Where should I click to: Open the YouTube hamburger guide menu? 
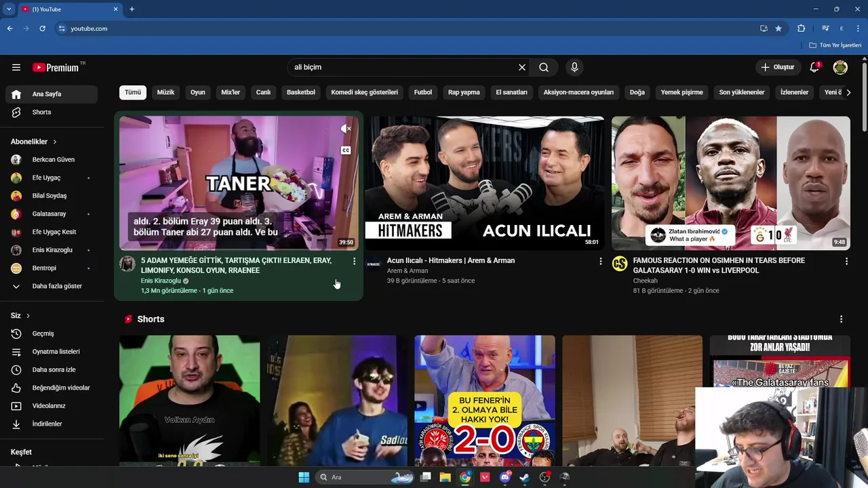point(16,67)
